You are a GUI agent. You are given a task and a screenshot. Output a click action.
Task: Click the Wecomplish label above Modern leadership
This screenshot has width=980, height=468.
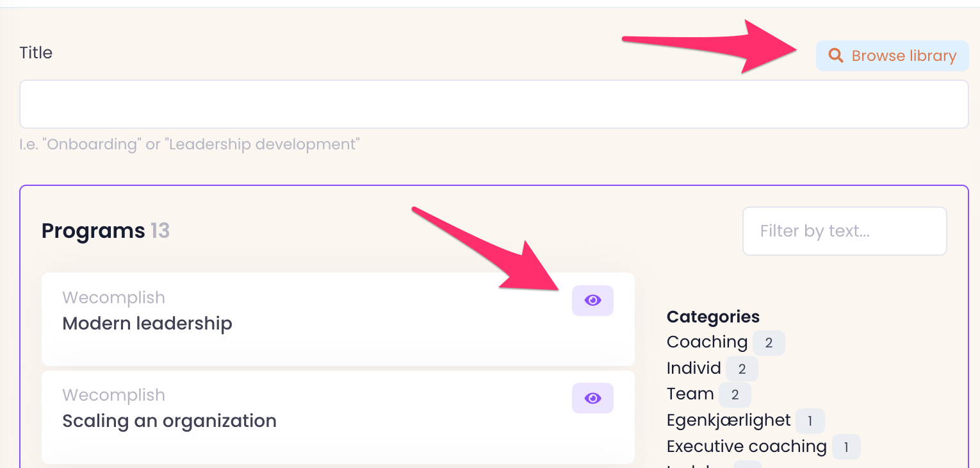113,298
